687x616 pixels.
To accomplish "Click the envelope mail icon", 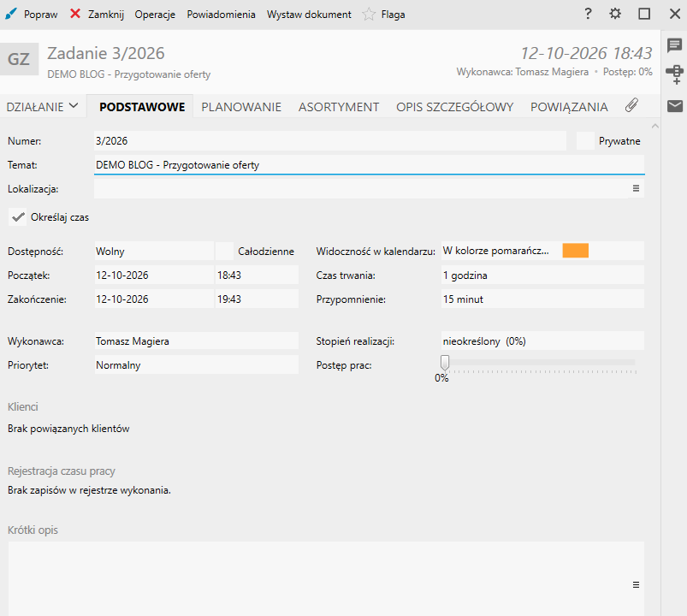I will 675,105.
